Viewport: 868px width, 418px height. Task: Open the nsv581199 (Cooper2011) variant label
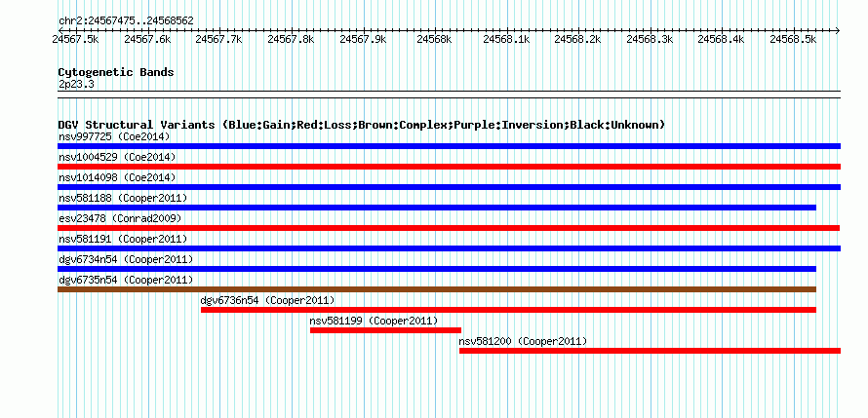374,321
